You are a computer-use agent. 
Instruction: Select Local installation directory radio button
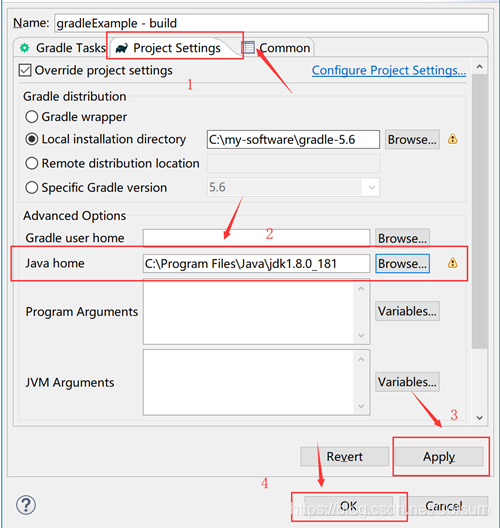[32, 139]
